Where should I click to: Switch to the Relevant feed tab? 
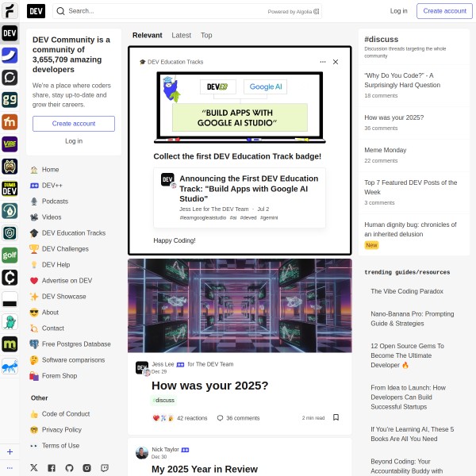148,35
